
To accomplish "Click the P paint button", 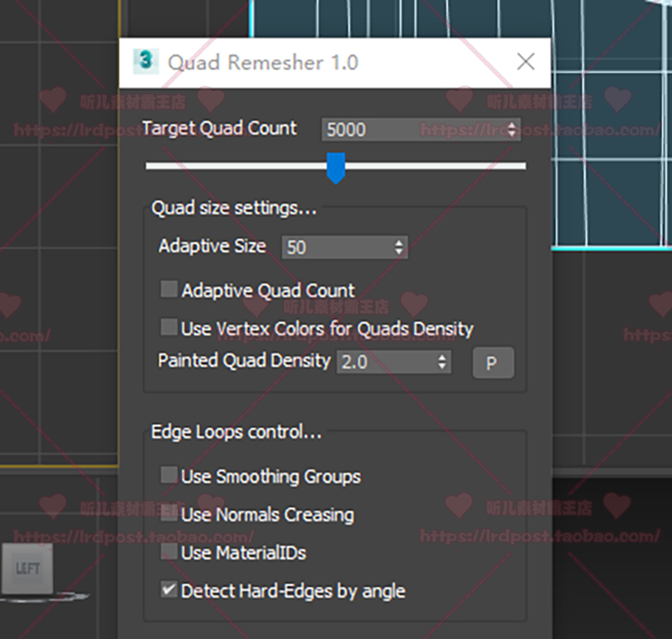I will pos(493,363).
